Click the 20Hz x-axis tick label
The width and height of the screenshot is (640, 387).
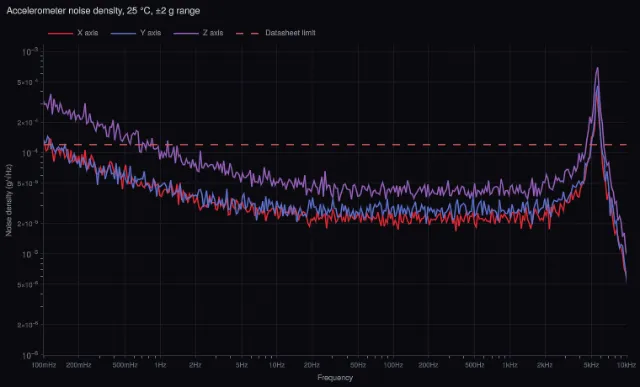click(x=311, y=365)
